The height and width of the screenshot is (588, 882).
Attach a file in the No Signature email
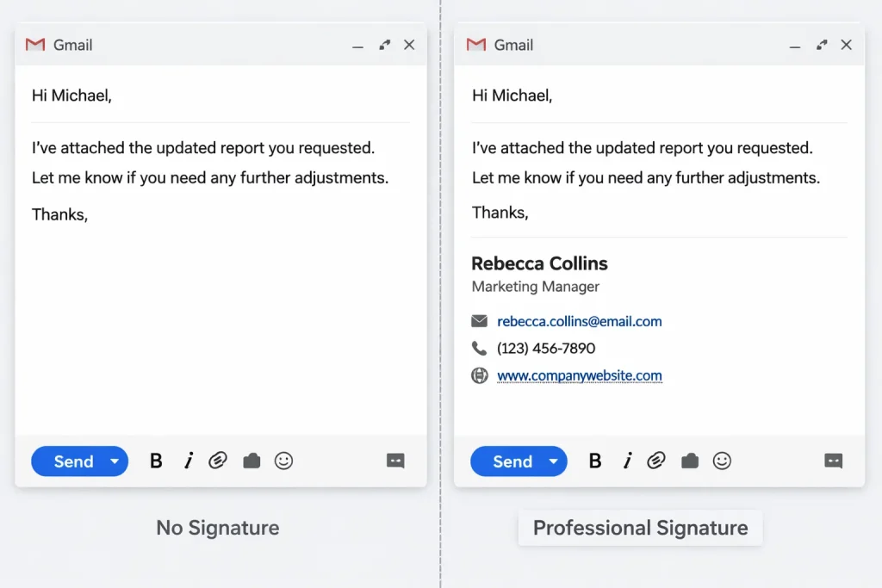pos(218,461)
